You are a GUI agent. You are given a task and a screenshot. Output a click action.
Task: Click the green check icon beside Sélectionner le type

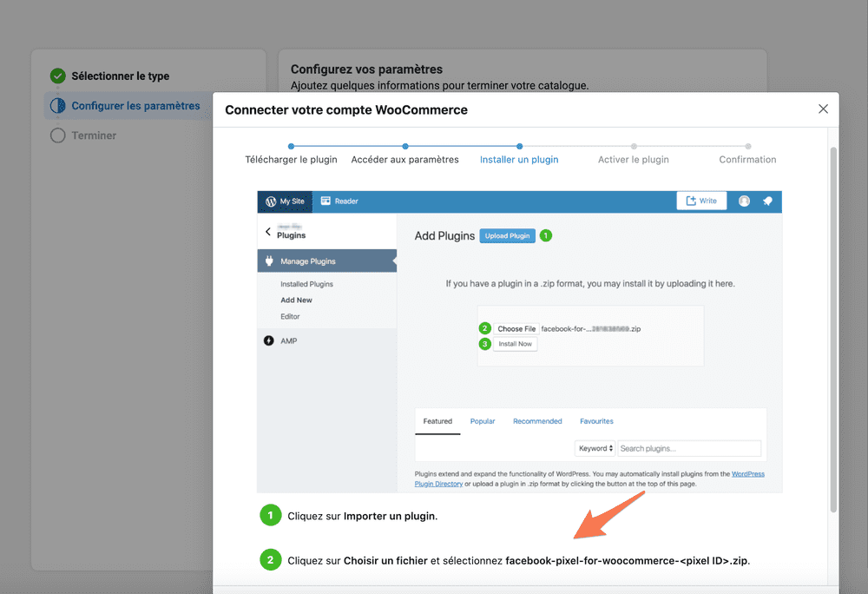tap(57, 76)
